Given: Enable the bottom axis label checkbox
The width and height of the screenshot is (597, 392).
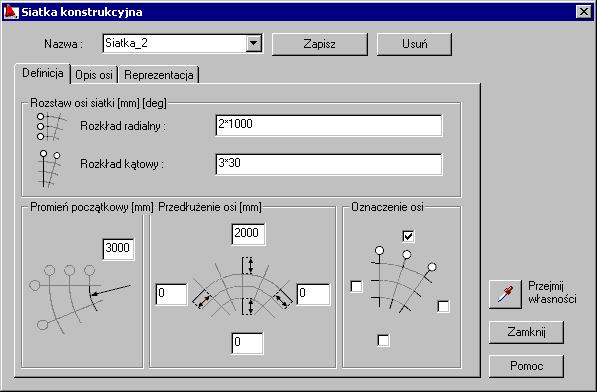Looking at the screenshot, I should coord(383,340).
